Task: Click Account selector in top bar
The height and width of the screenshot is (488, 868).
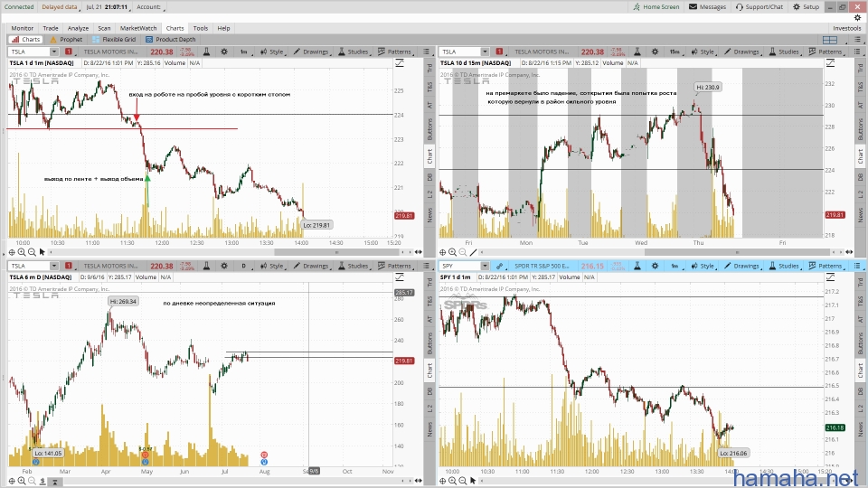Action: (x=151, y=6)
